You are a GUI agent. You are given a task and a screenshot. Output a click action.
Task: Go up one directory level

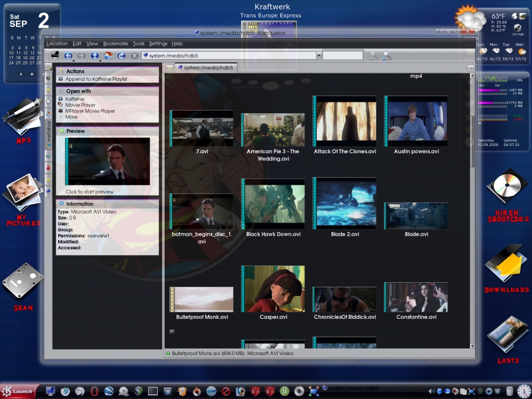[x=95, y=56]
